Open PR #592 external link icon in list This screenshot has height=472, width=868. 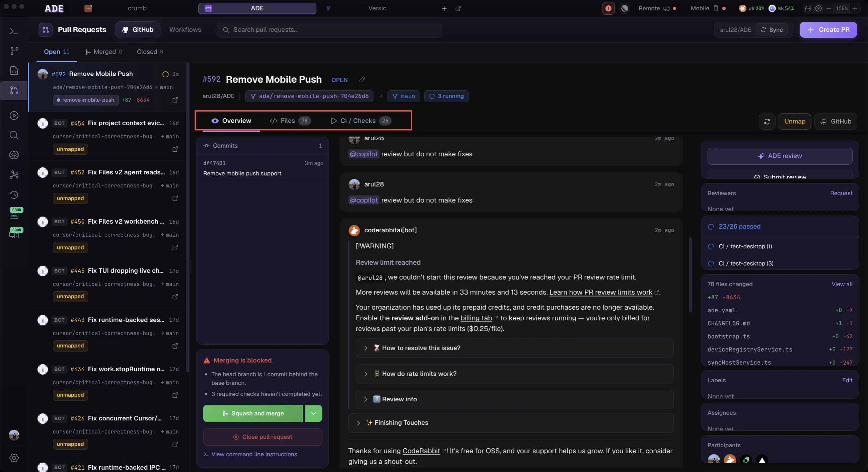click(x=175, y=100)
